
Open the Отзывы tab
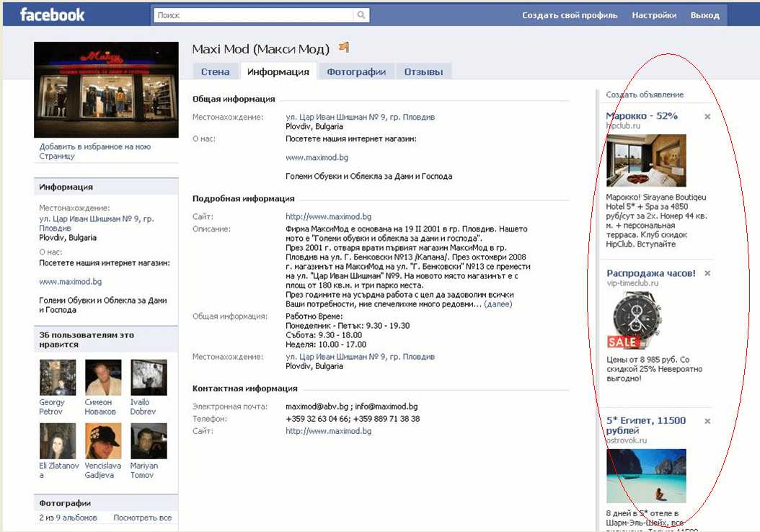[x=423, y=71]
